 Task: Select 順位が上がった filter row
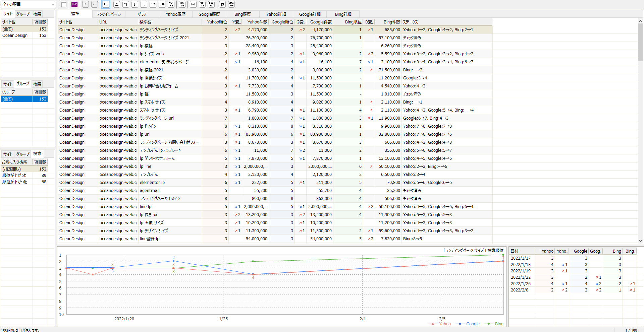24,175
